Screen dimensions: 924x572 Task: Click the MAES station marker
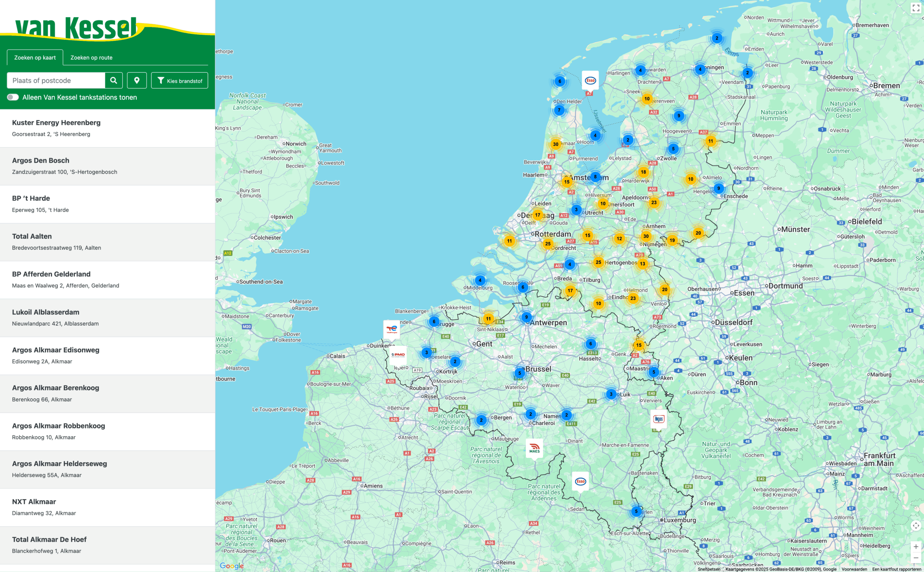(534, 448)
